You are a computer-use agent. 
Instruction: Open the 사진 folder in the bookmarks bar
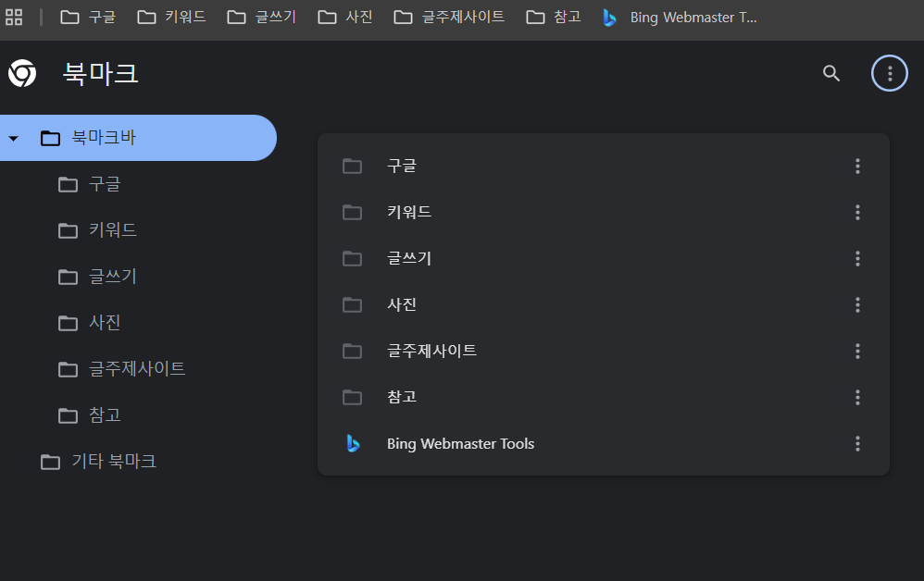click(x=344, y=17)
